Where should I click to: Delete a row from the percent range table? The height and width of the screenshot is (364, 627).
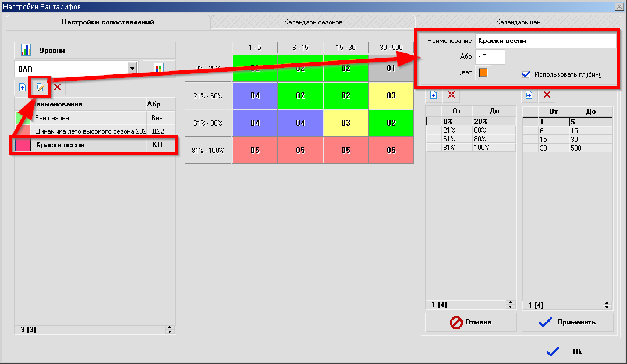tap(451, 94)
